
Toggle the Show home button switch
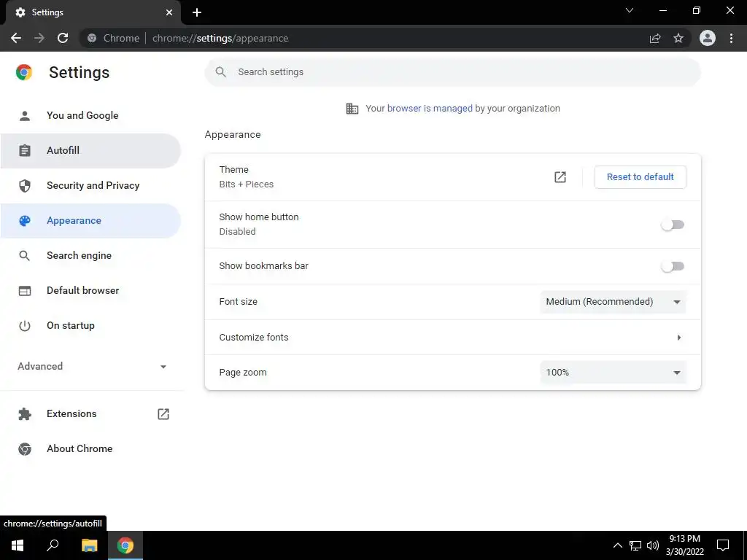click(673, 225)
